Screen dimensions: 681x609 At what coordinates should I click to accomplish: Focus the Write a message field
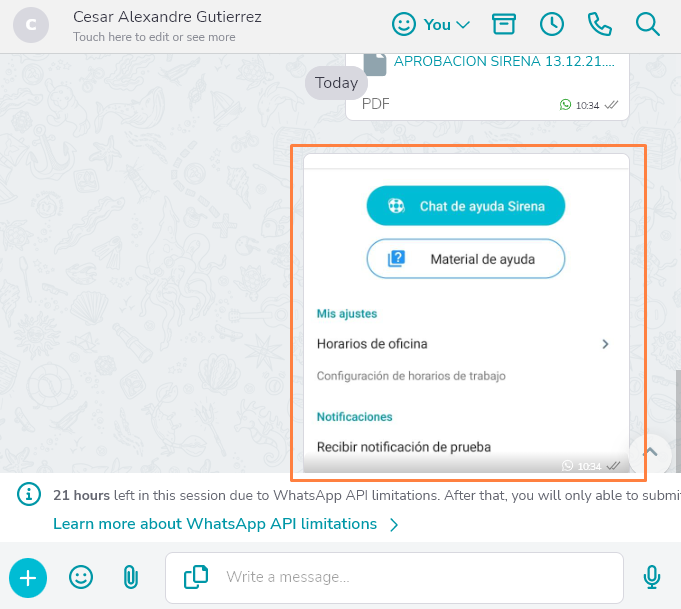(x=394, y=578)
